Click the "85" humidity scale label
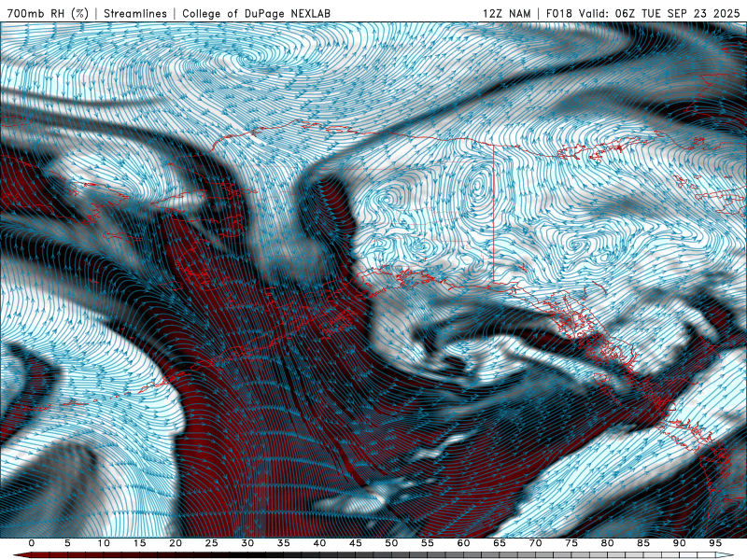This screenshot has width=747, height=560. click(x=643, y=543)
